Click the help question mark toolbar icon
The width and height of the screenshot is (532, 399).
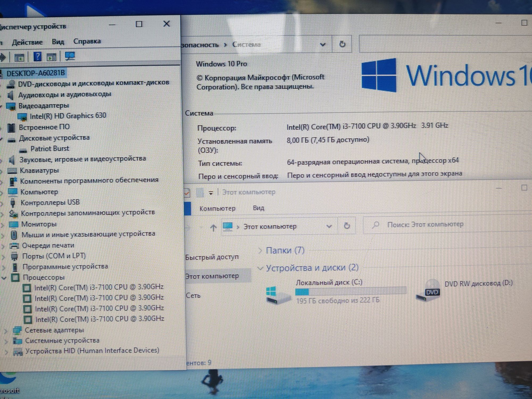[x=38, y=56]
